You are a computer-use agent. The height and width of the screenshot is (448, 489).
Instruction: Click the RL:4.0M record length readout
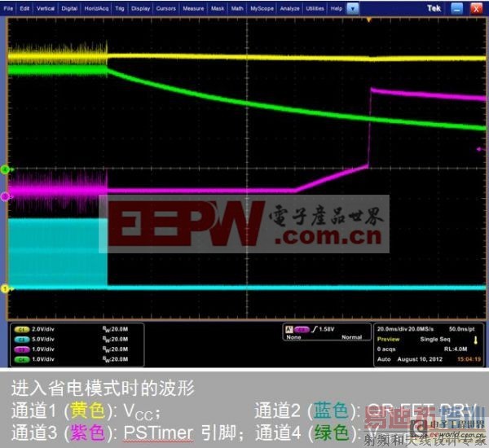click(456, 349)
